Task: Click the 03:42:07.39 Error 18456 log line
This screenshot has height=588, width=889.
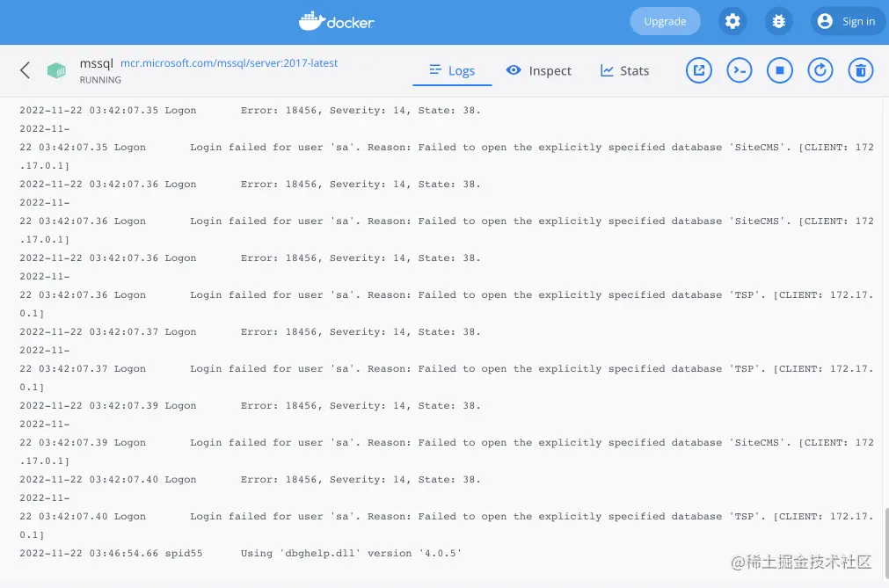Action: point(250,405)
